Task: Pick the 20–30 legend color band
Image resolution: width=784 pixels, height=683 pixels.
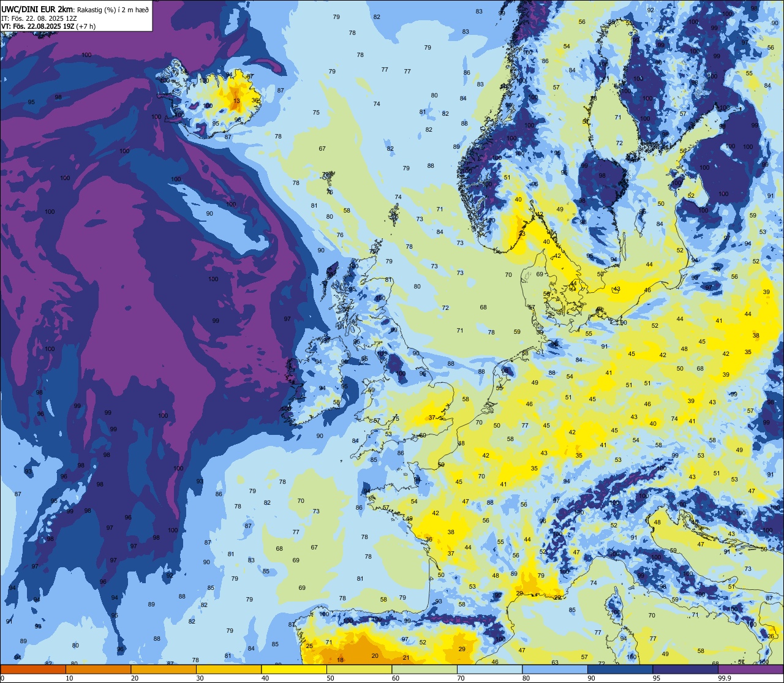Action: pos(164,670)
